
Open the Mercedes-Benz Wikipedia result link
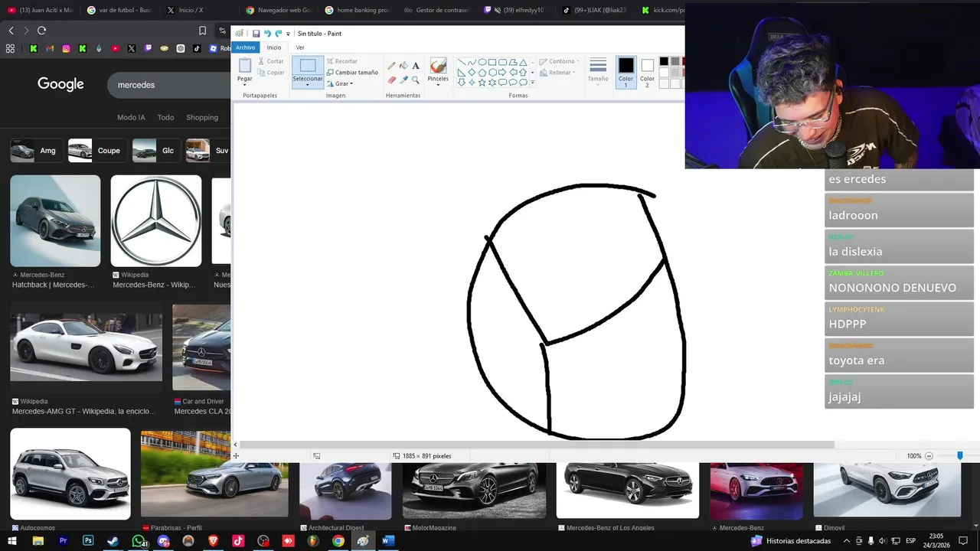click(x=154, y=285)
